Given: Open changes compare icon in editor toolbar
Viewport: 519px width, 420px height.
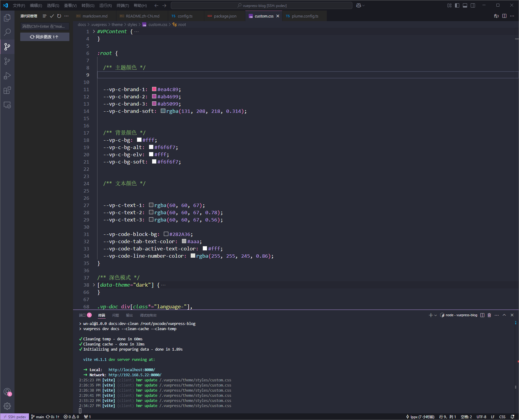Looking at the screenshot, I should click(496, 16).
